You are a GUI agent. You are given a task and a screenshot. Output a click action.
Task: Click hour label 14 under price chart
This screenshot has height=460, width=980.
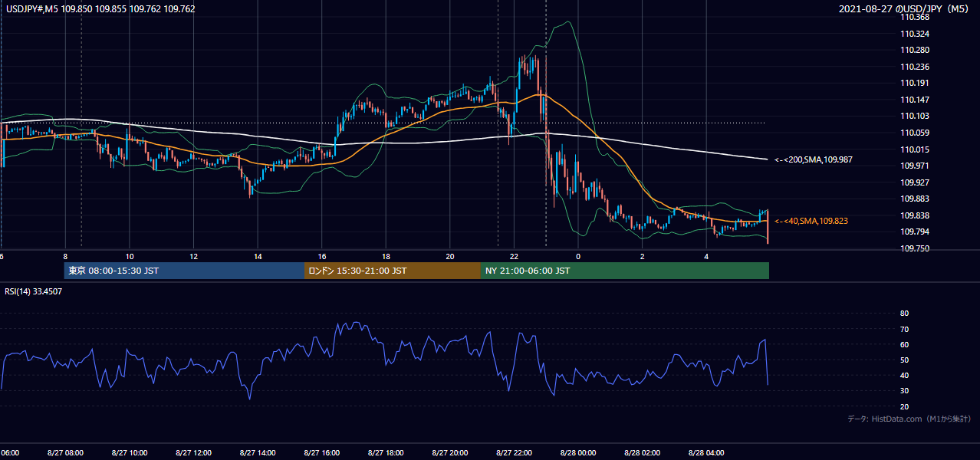point(258,256)
